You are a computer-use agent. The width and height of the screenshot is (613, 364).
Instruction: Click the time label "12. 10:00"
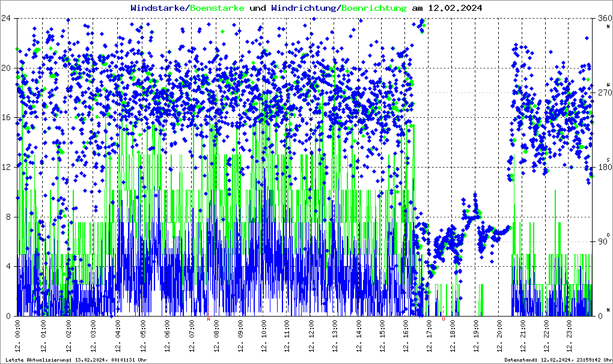tap(264, 335)
